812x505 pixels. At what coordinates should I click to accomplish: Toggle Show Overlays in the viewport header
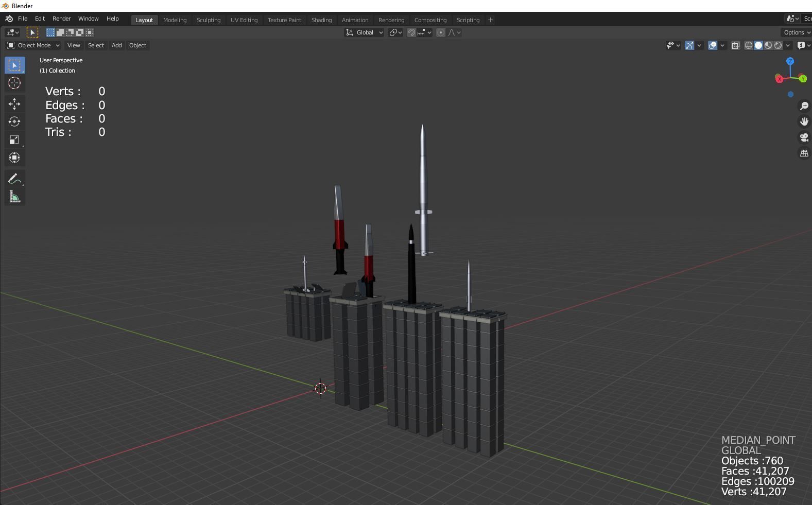pos(713,45)
